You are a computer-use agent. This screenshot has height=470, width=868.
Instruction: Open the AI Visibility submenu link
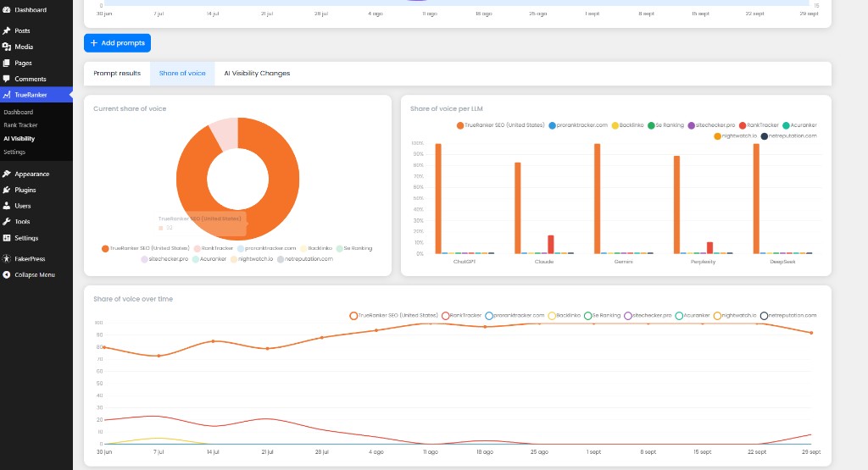pyautogui.click(x=19, y=139)
